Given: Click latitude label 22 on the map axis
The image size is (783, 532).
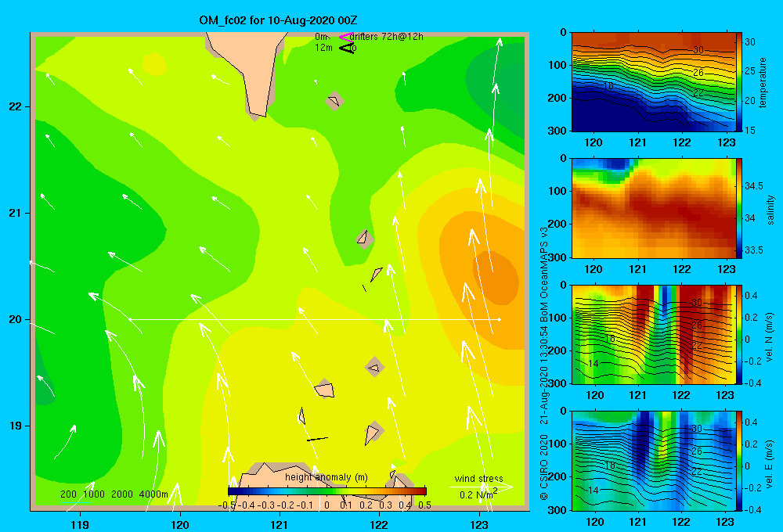Looking at the screenshot, I should 15,106.
